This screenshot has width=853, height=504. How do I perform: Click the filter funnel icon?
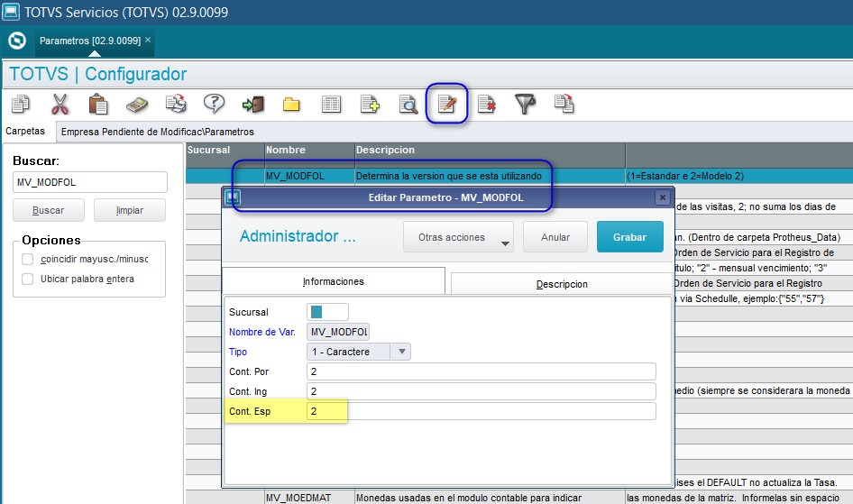pyautogui.click(x=525, y=104)
